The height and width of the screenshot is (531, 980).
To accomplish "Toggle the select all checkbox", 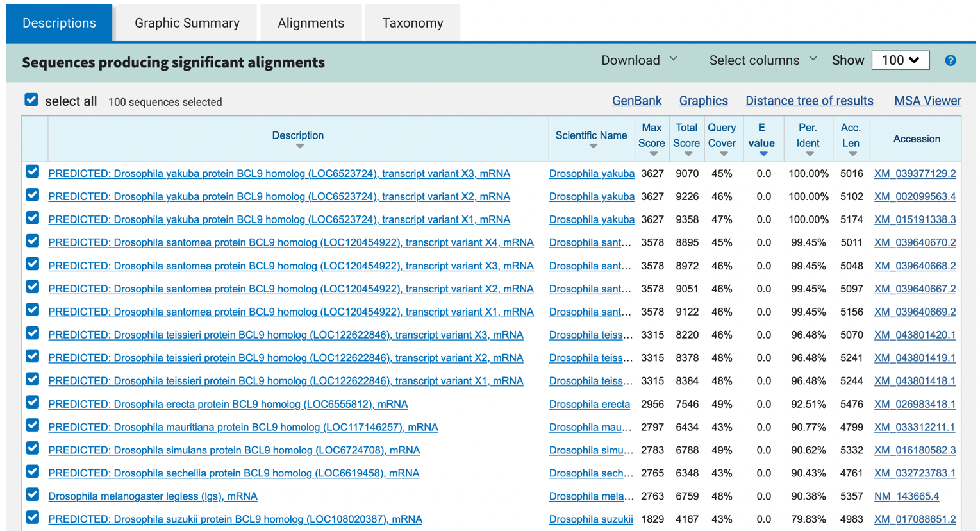I will (x=31, y=100).
